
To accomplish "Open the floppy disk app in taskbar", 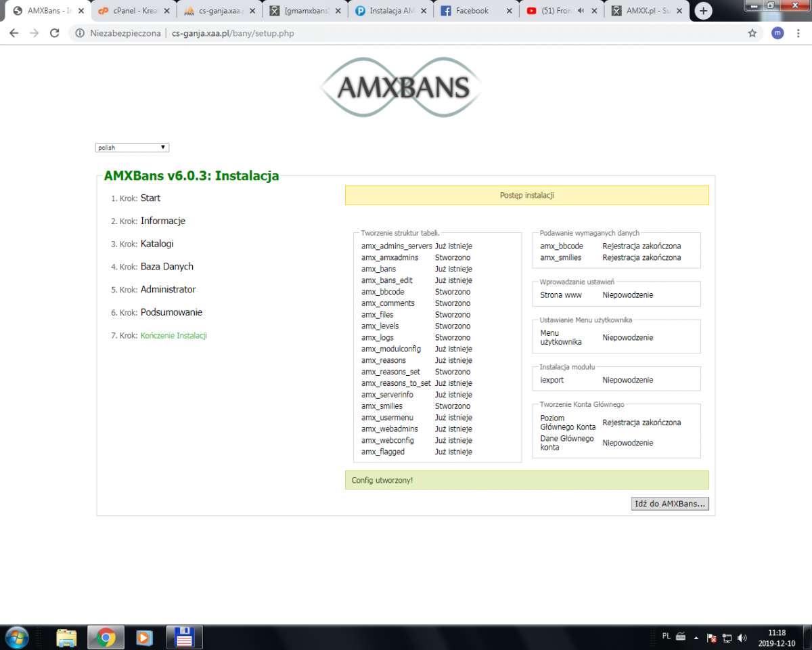I will pos(185,638).
